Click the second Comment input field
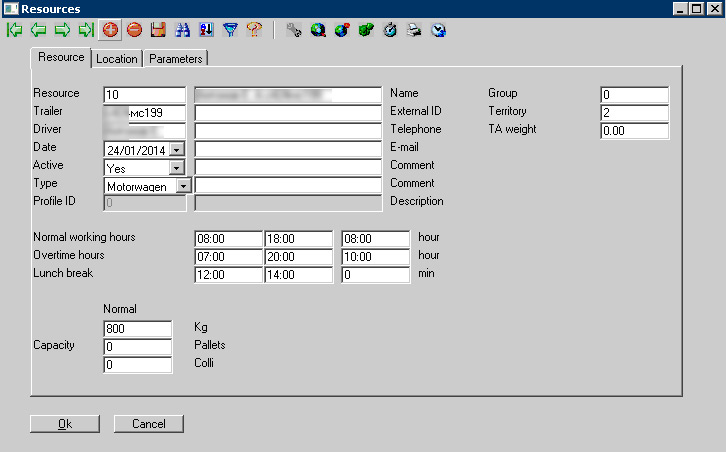Image resolution: width=726 pixels, height=452 pixels. click(288, 185)
